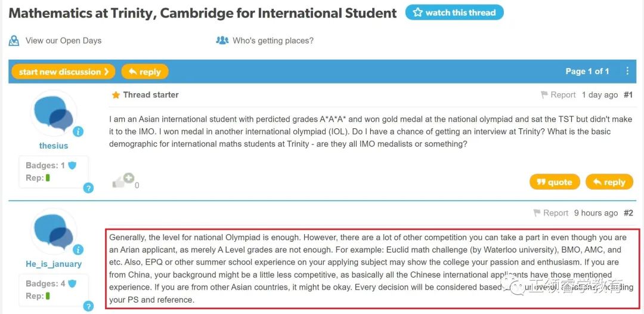Click the star watch this thread button

[454, 13]
